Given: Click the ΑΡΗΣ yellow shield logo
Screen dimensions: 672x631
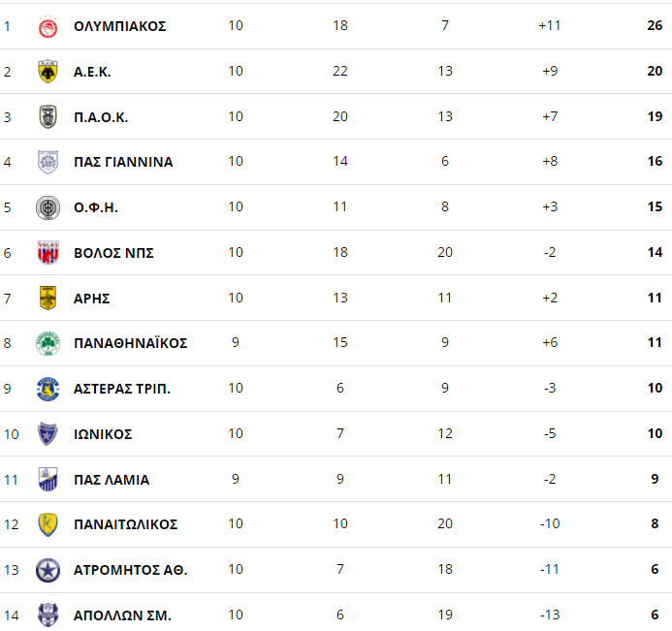Looking at the screenshot, I should pyautogui.click(x=48, y=298).
